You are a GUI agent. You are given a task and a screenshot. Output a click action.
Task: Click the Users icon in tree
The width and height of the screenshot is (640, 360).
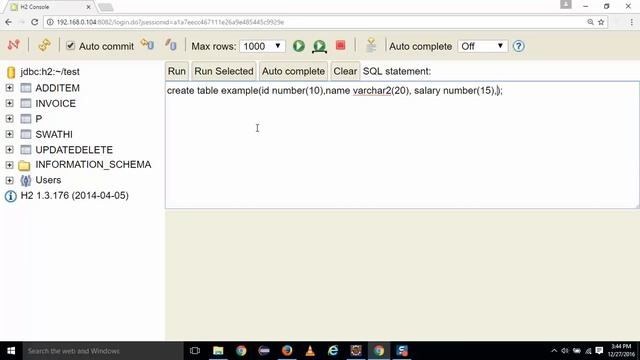click(x=25, y=180)
